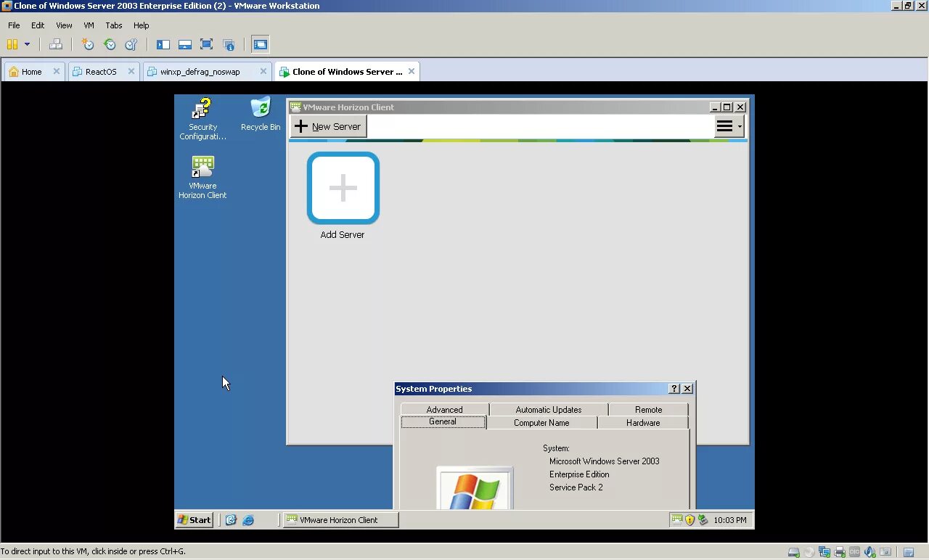
Task: Toggle the library sidebar view icon
Action: [163, 44]
